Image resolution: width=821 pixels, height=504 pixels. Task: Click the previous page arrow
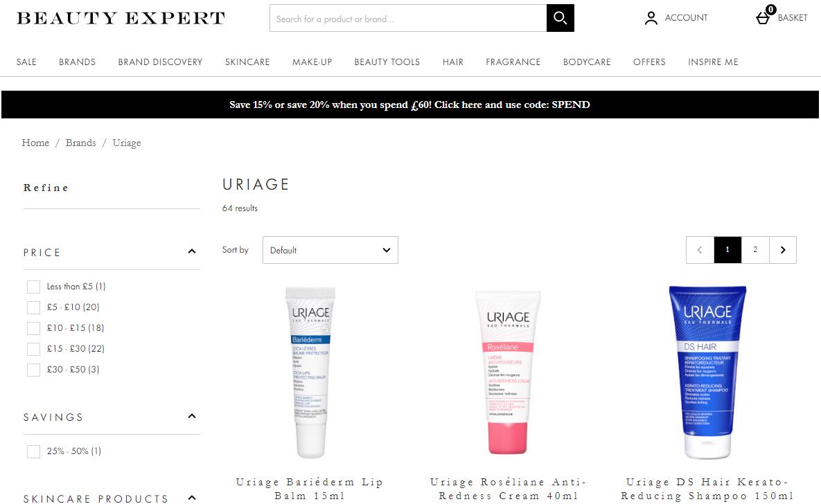[x=700, y=250]
